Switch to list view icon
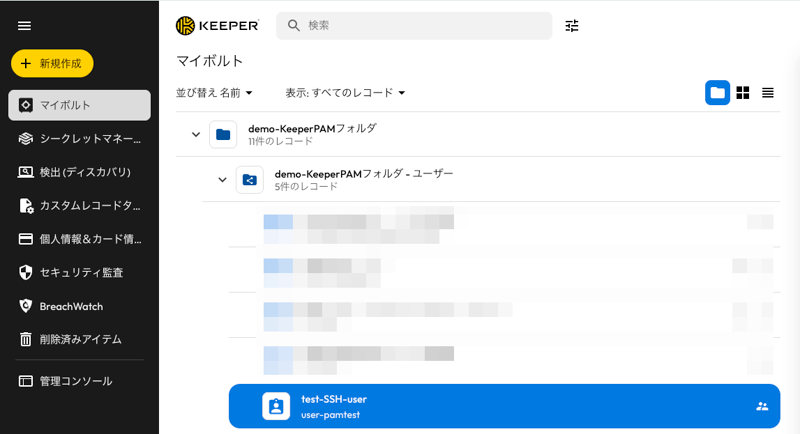Viewport: 800px width, 434px height. point(768,93)
